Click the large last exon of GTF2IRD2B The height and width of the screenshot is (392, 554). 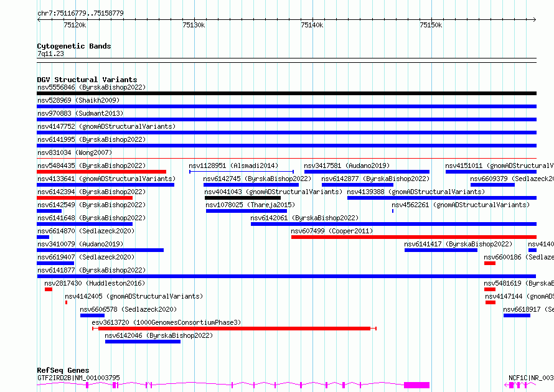coord(417,385)
